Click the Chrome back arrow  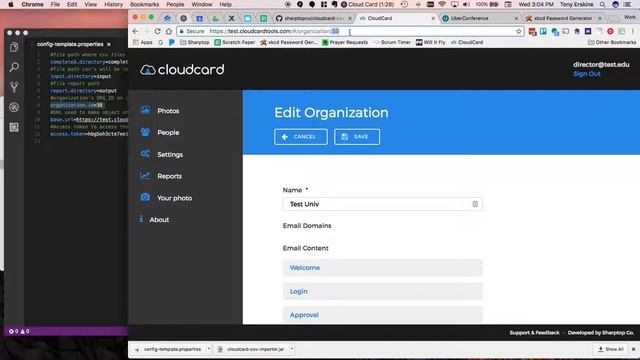(x=135, y=31)
